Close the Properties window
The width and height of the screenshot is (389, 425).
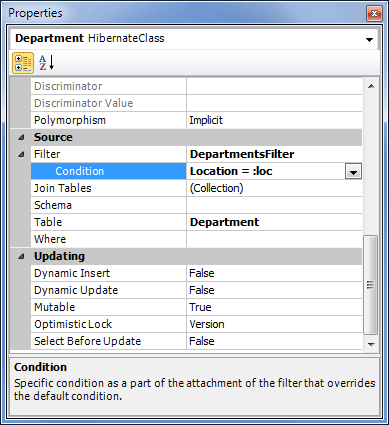374,14
